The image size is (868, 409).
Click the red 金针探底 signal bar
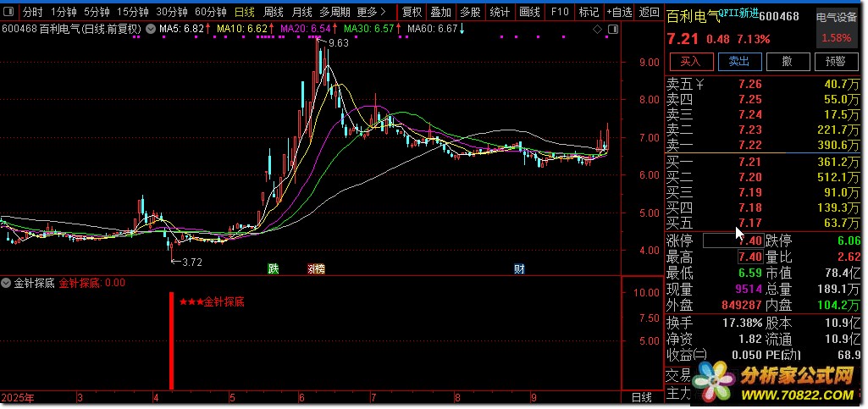(172, 341)
